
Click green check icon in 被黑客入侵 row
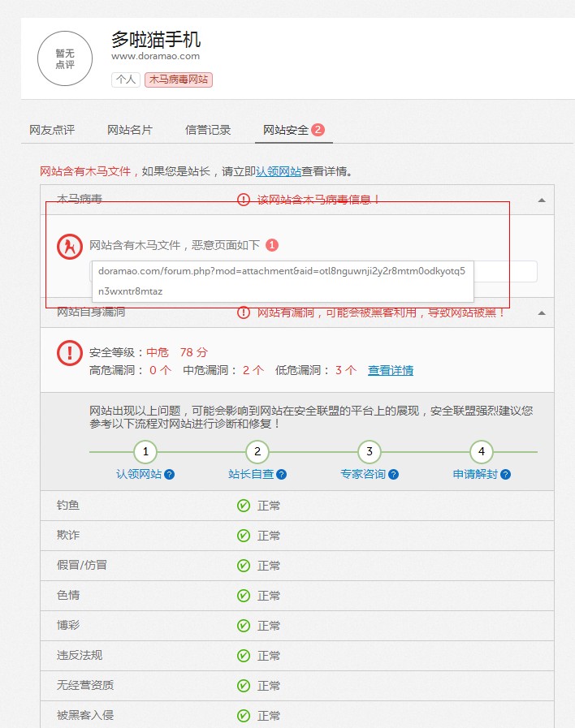coord(244,716)
